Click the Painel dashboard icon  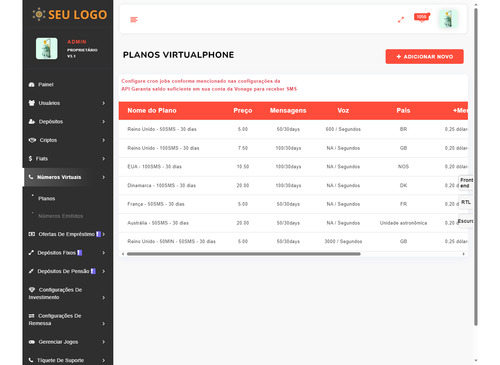point(32,85)
